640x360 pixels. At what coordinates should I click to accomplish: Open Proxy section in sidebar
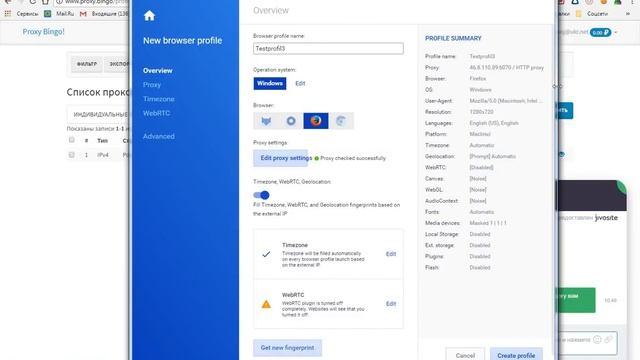152,85
